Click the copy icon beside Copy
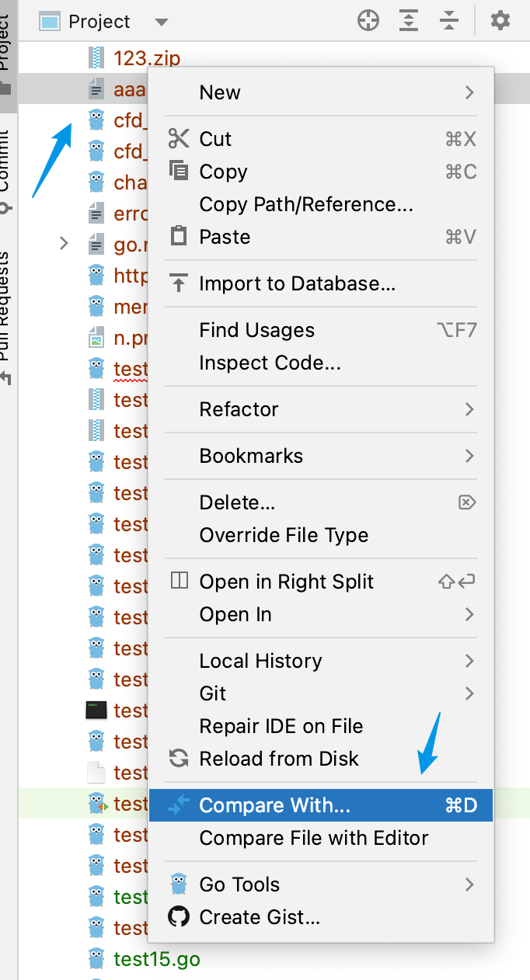530x980 pixels. point(179,171)
